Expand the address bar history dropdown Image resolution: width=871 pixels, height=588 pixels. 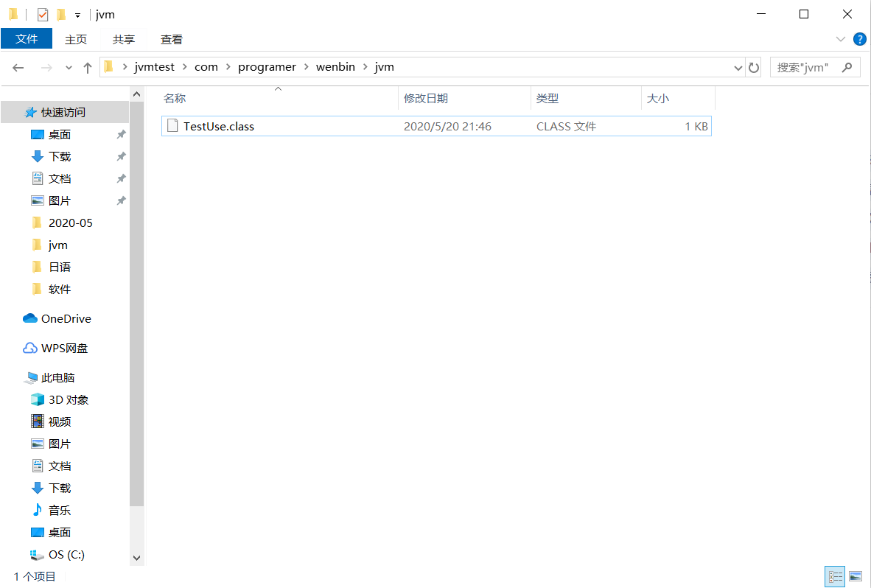pyautogui.click(x=738, y=66)
